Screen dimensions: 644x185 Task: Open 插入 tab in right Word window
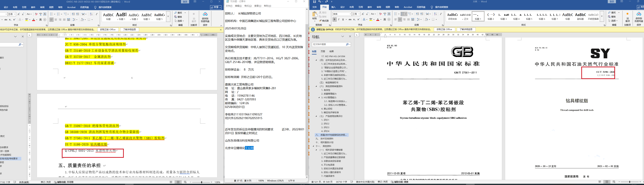coord(334,7)
